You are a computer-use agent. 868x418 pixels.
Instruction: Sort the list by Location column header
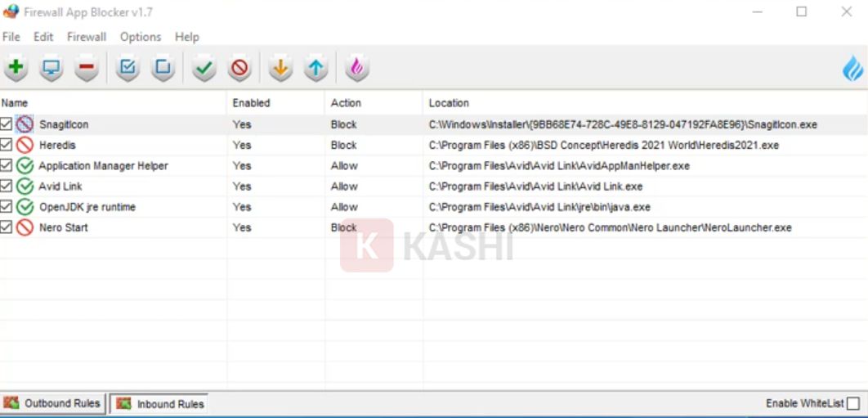(x=449, y=103)
